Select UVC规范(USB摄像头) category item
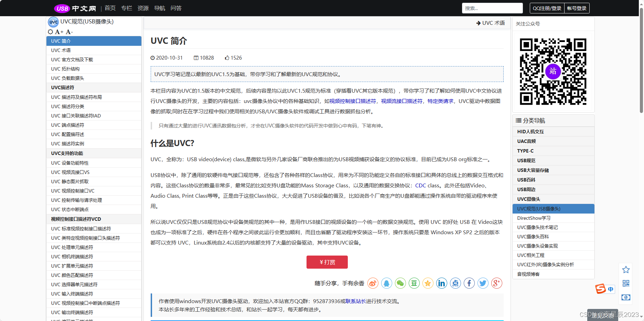The width and height of the screenshot is (644, 321). point(554,209)
